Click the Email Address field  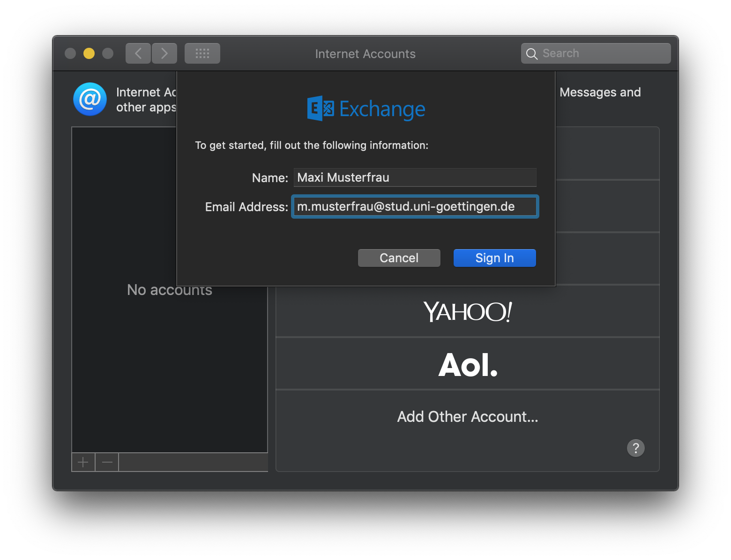(415, 206)
